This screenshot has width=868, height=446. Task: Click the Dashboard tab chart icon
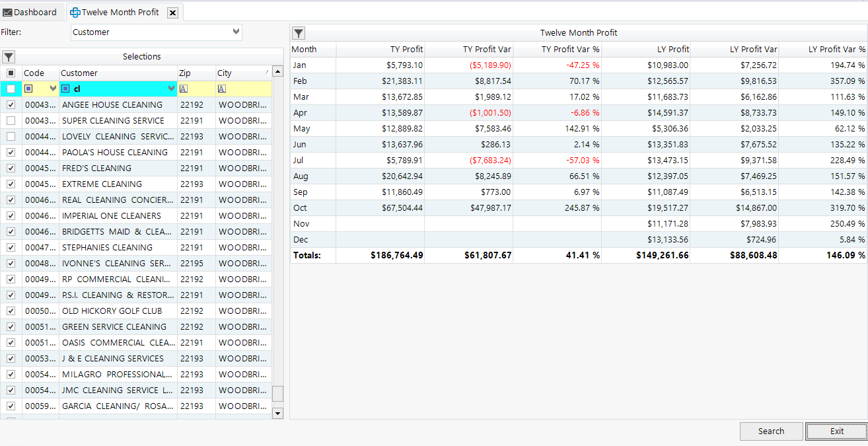[x=8, y=12]
